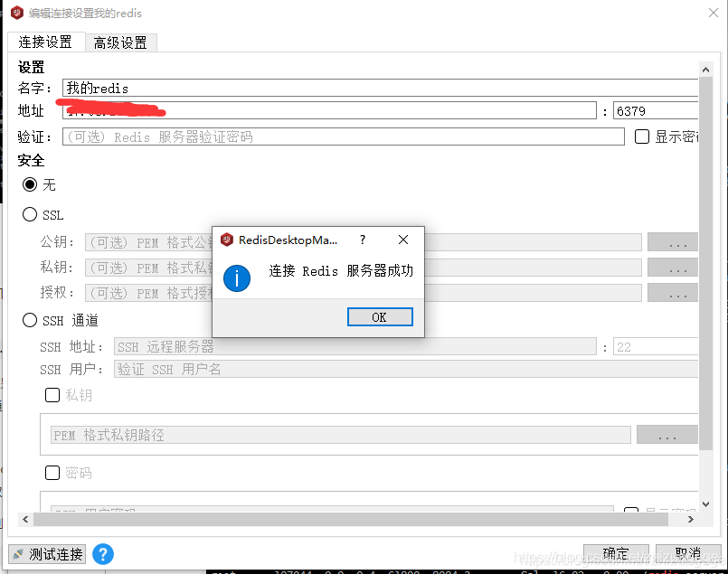This screenshot has height=574, width=728.
Task: Click the 连接 Redis 服务器成功 message text
Action: pyautogui.click(x=341, y=270)
